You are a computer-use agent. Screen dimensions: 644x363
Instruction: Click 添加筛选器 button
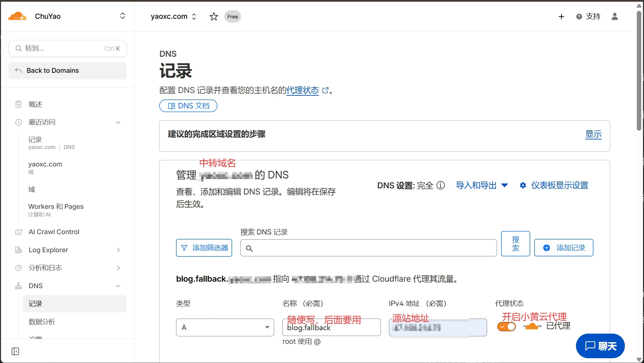204,248
